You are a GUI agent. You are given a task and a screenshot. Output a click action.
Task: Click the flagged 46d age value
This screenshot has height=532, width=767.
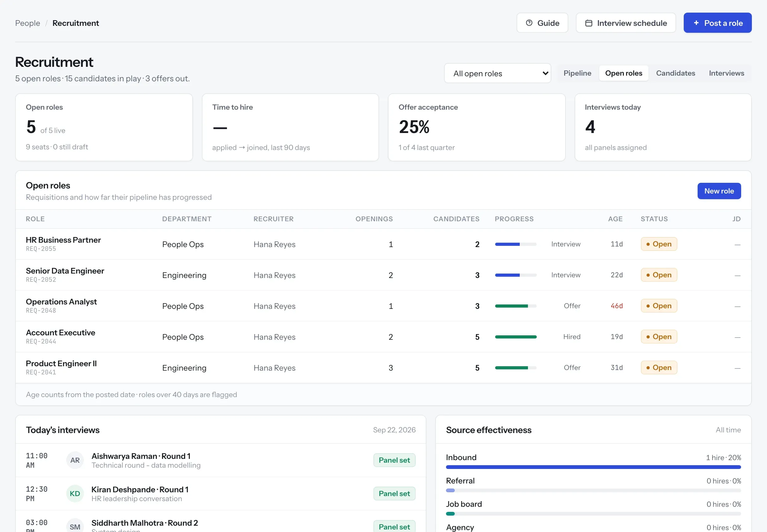tap(616, 306)
